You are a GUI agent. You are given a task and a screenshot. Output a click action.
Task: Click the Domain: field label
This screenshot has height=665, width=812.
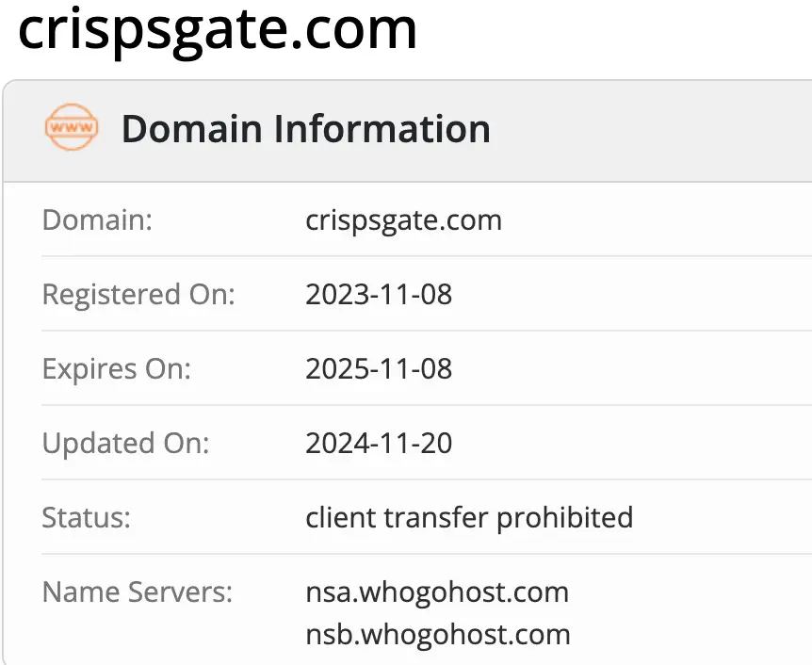point(98,220)
